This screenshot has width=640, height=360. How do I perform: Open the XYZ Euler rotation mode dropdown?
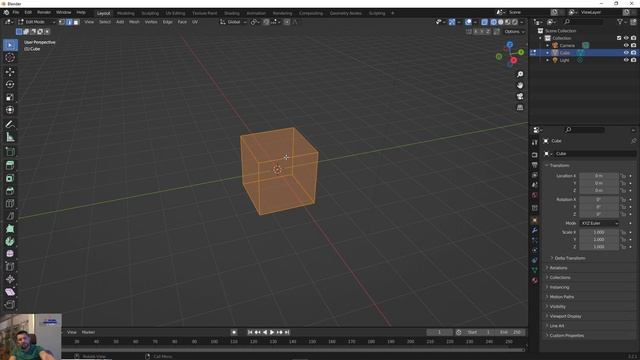point(599,223)
